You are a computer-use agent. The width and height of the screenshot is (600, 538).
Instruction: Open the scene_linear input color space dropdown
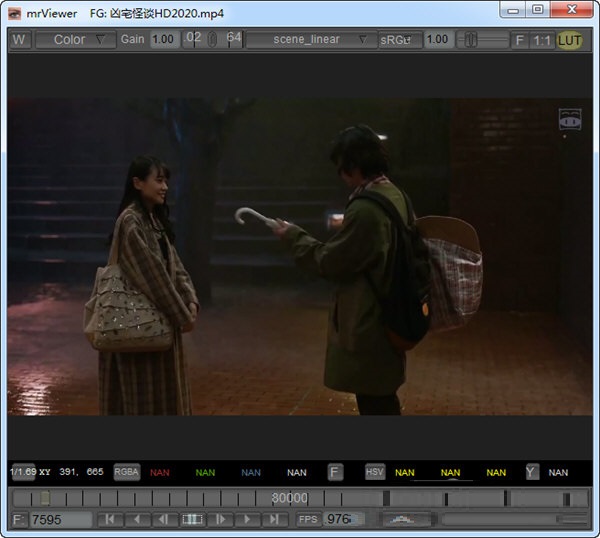311,39
